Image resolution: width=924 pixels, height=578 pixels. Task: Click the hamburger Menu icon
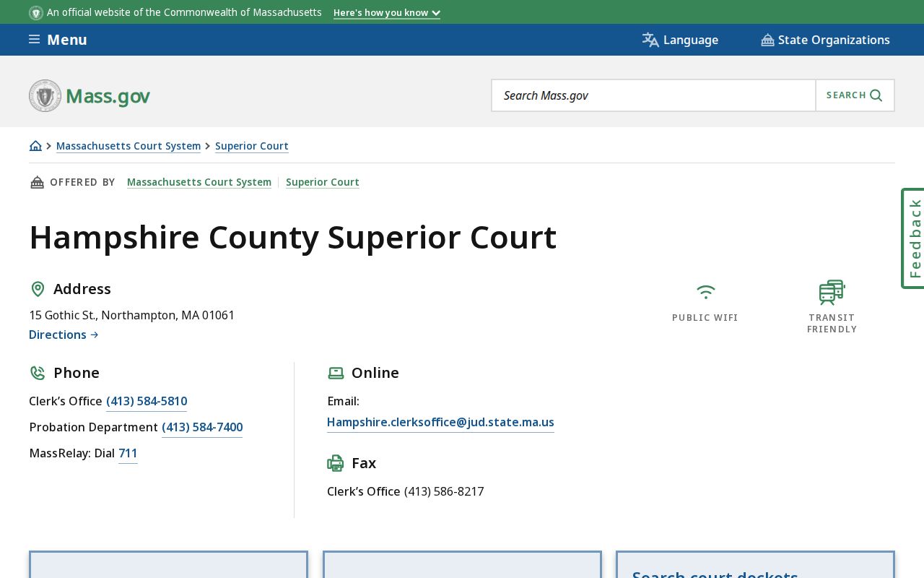(x=34, y=40)
